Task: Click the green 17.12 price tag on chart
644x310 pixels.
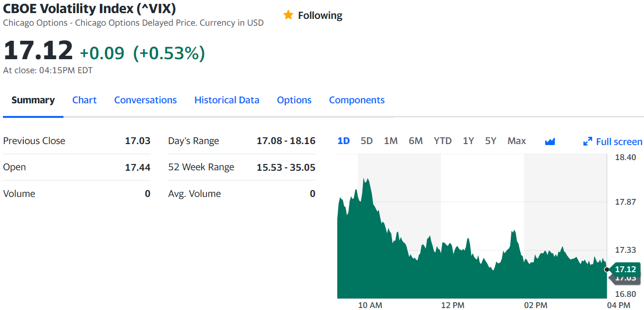Action: (x=625, y=269)
